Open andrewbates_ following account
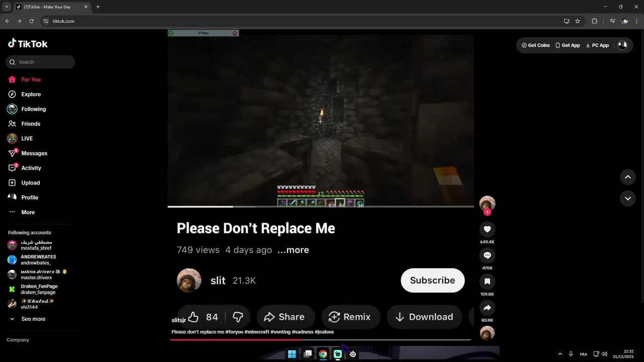The width and height of the screenshot is (644, 362). click(31, 260)
